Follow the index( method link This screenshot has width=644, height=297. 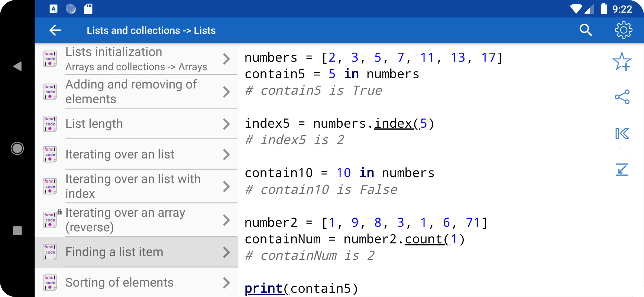(397, 124)
